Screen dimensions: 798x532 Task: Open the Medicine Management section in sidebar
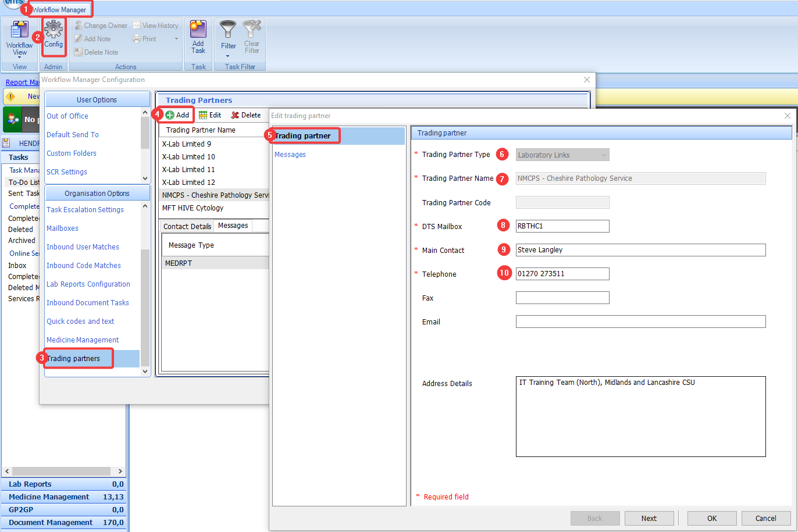tap(63, 497)
